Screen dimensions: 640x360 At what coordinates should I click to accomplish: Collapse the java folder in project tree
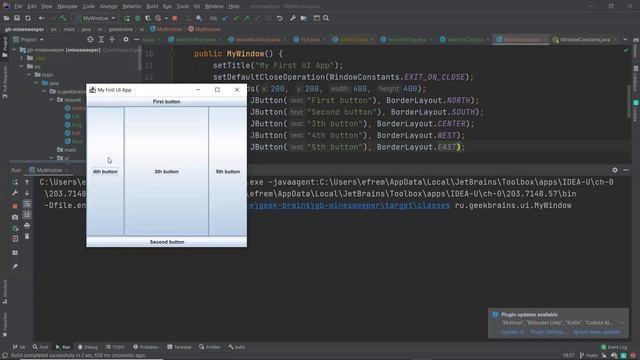[x=37, y=83]
